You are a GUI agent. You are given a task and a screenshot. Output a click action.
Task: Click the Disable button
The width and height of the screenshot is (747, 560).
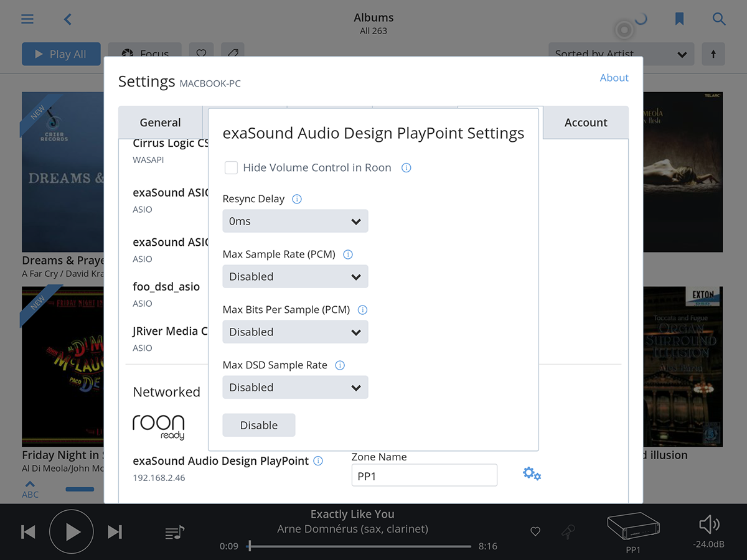259,425
